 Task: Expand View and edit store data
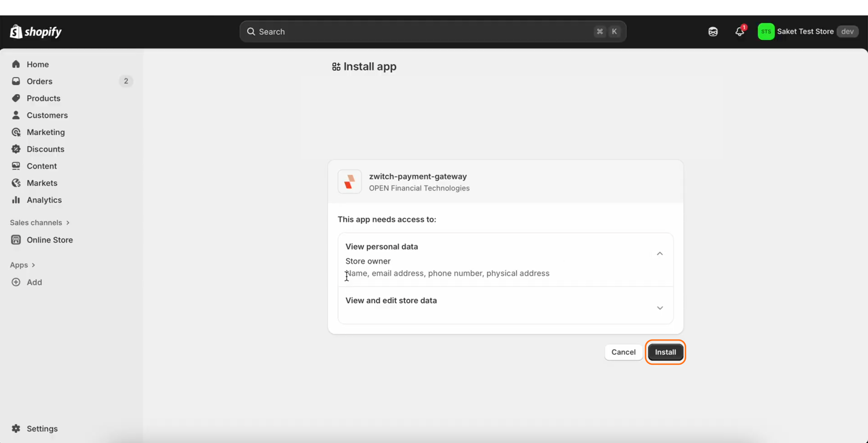coord(659,308)
